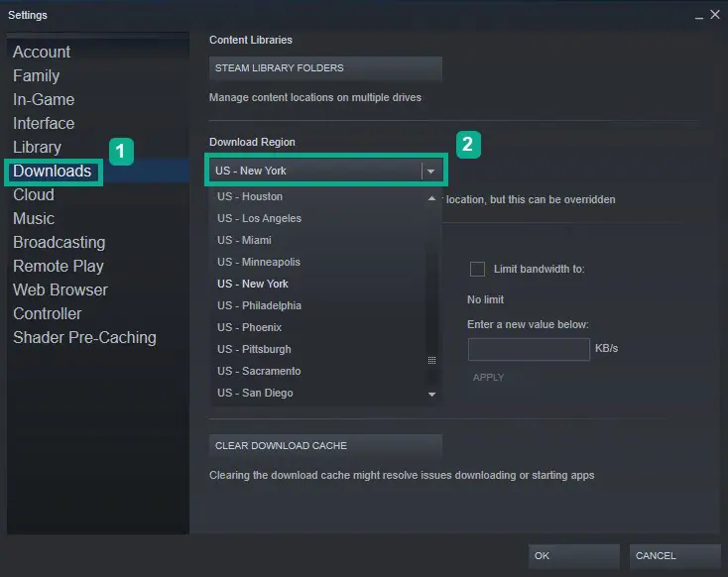This screenshot has width=728, height=577.
Task: Select US - New York in list
Action: [x=318, y=285]
